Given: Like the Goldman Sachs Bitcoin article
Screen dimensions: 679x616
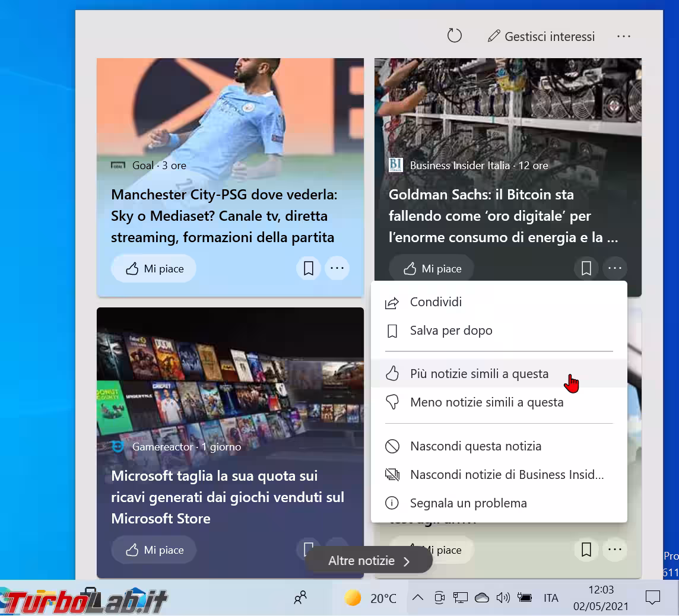Looking at the screenshot, I should [431, 269].
